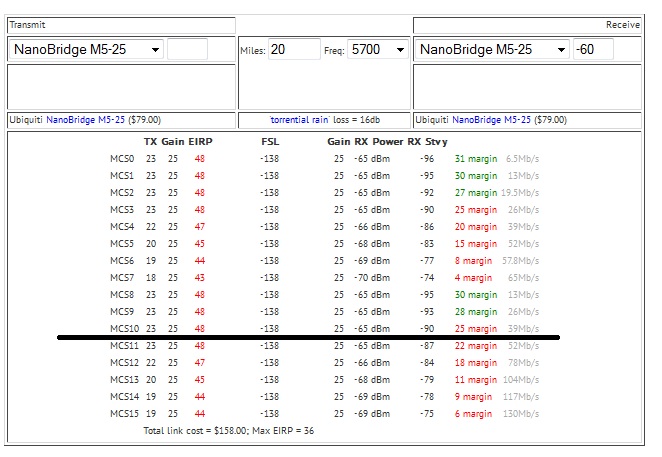
Task: Click the '28 margin' value
Action: tap(476, 312)
